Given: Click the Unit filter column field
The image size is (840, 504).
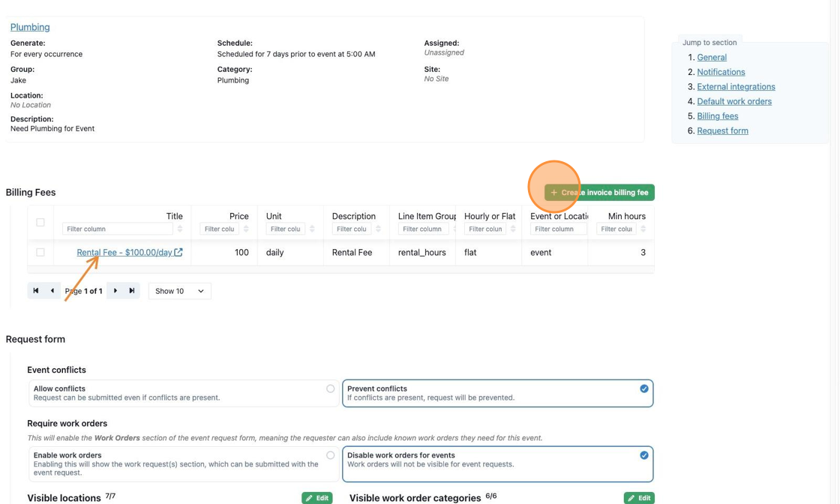Looking at the screenshot, I should [285, 229].
